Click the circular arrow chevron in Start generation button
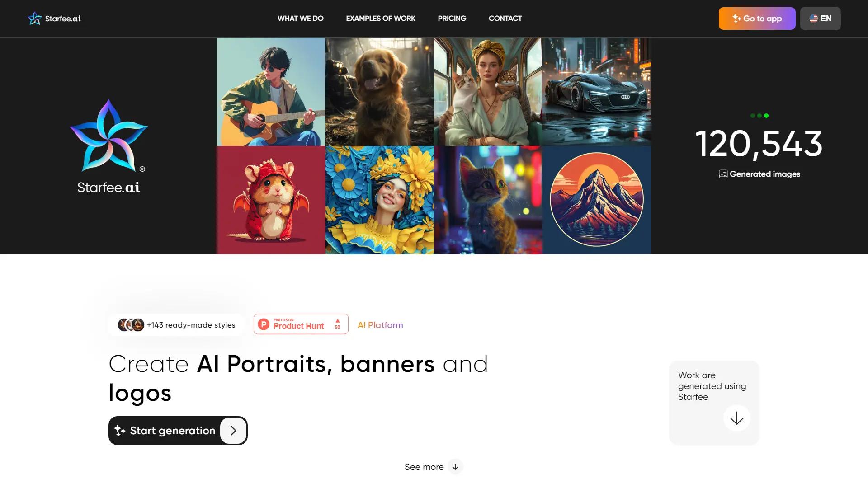 click(233, 430)
